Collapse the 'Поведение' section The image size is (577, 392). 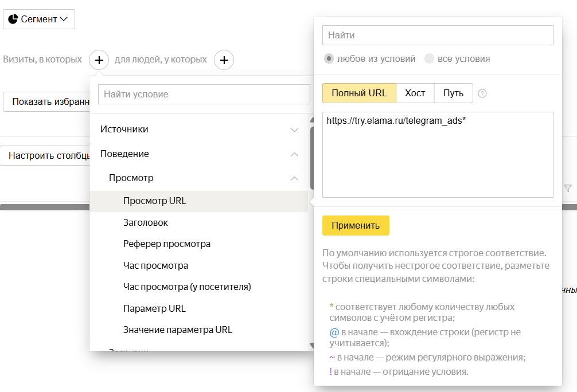[294, 154]
